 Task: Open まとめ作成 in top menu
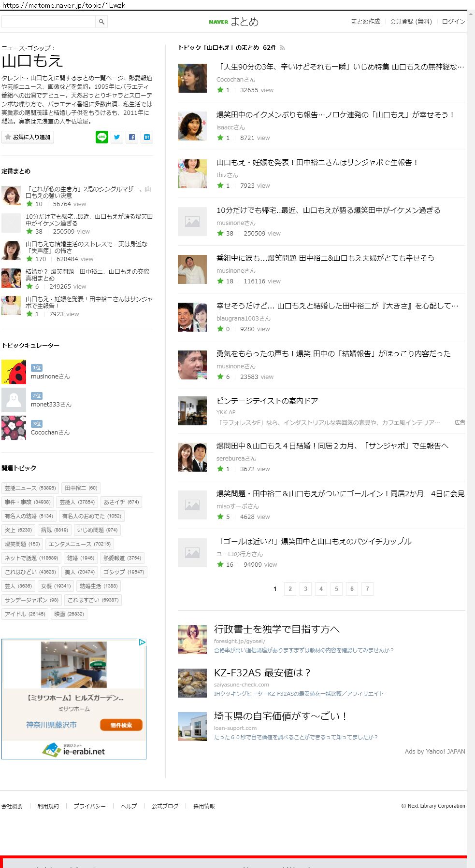click(x=365, y=22)
